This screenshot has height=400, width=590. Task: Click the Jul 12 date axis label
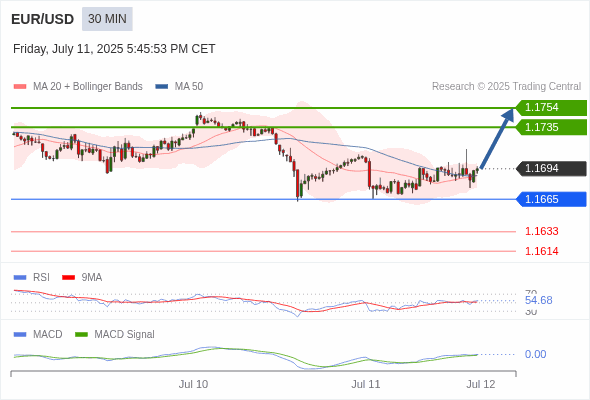[x=481, y=384]
